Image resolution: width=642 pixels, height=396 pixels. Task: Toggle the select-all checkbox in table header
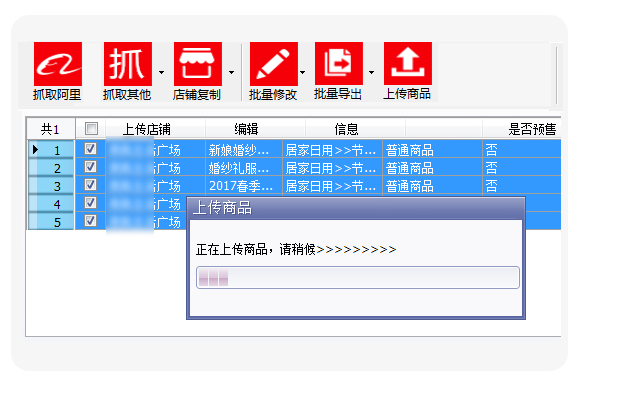[91, 129]
